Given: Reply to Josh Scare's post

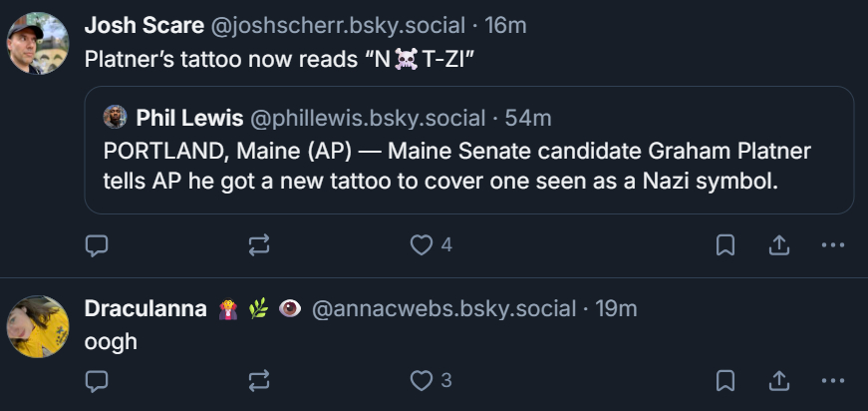Looking at the screenshot, I should (96, 244).
